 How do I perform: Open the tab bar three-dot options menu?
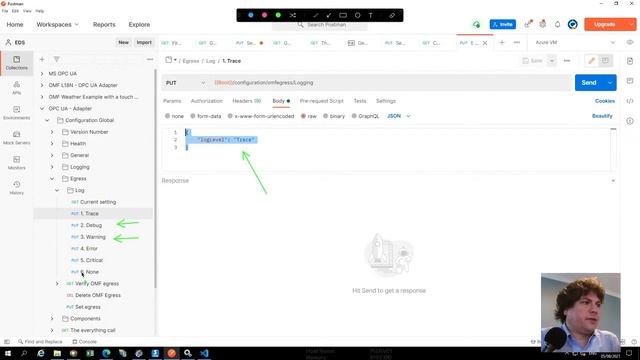click(517, 42)
